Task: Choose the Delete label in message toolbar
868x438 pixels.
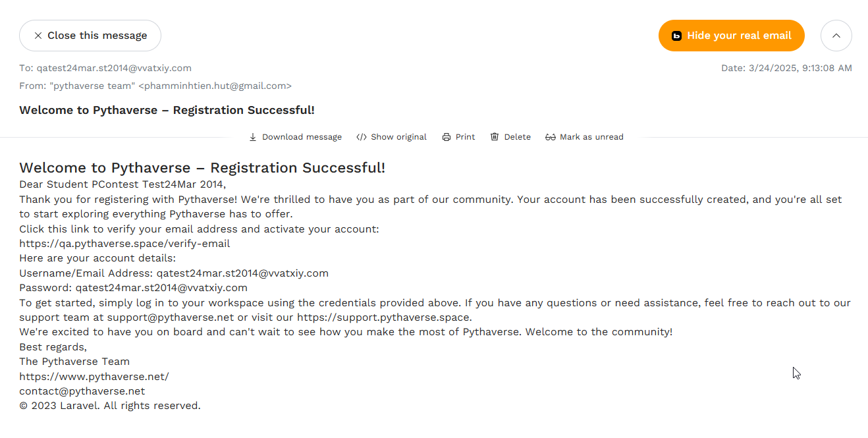Action: [x=518, y=137]
